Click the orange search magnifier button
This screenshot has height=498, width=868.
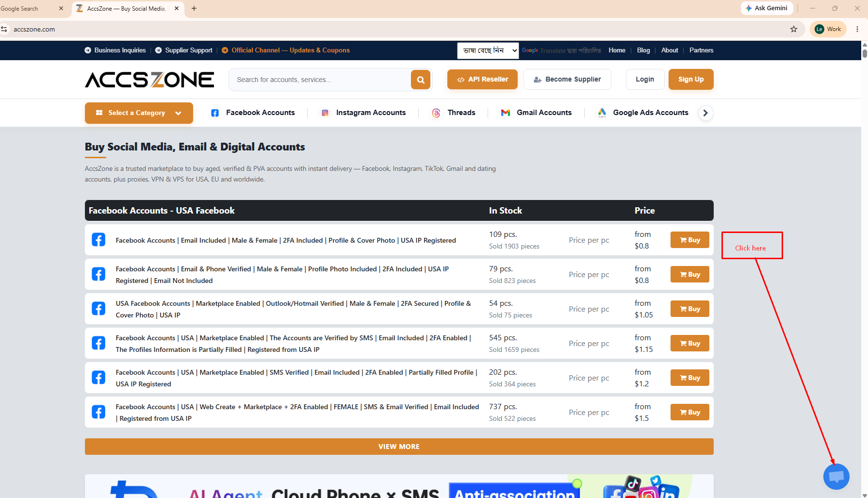[x=421, y=80]
